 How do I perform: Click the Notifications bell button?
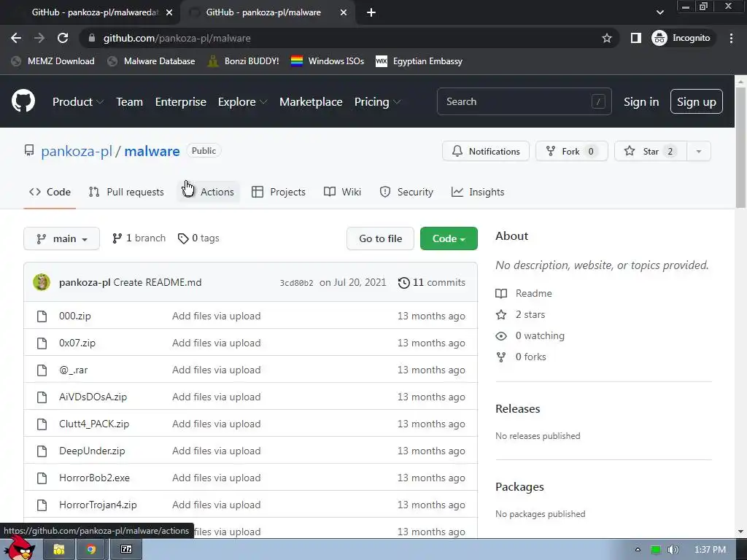[485, 151]
